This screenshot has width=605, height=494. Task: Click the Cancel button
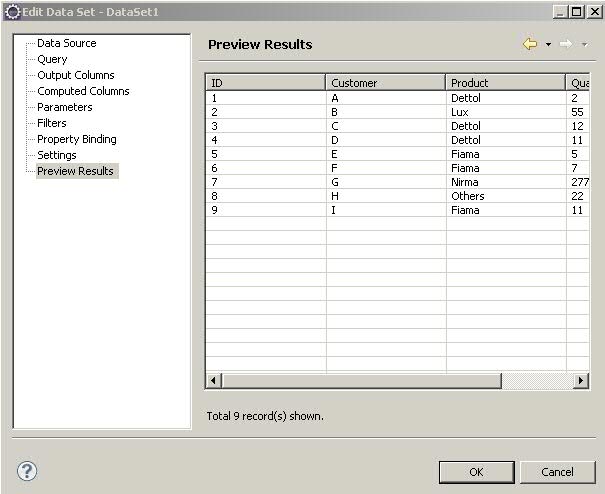coord(558,472)
